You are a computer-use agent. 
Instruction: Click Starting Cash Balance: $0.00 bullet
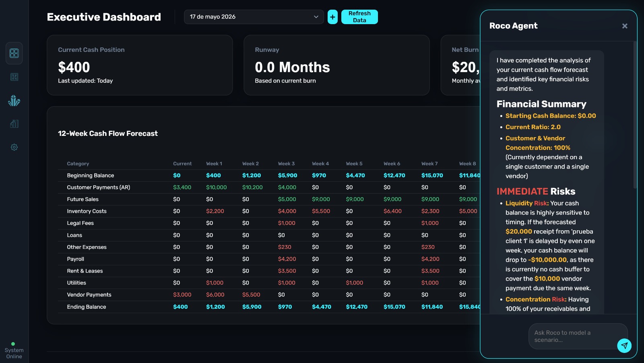[x=551, y=116]
